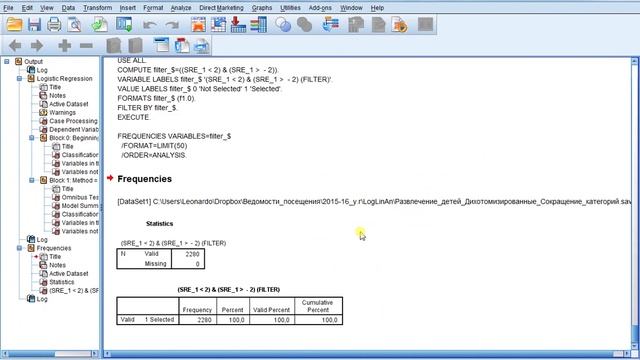Undo the last action

[150, 25]
